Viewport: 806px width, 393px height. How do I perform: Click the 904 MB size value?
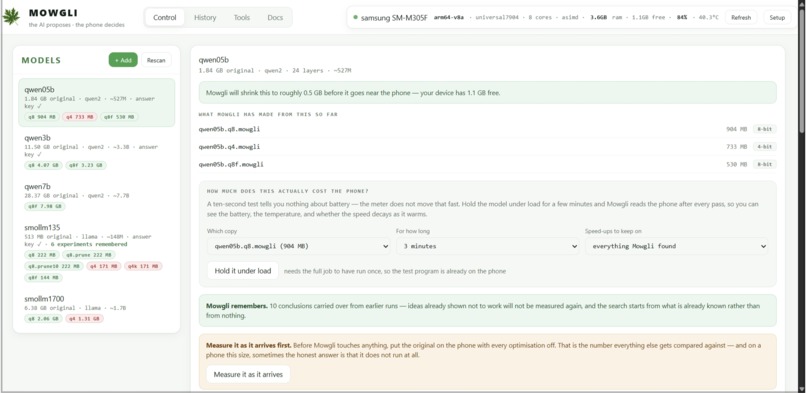(x=736, y=129)
